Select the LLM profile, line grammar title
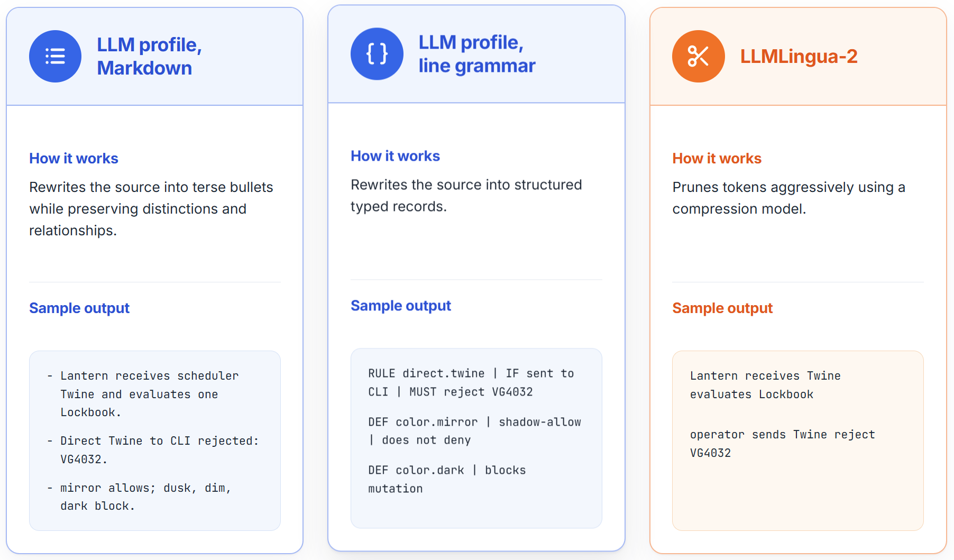 coord(477,54)
